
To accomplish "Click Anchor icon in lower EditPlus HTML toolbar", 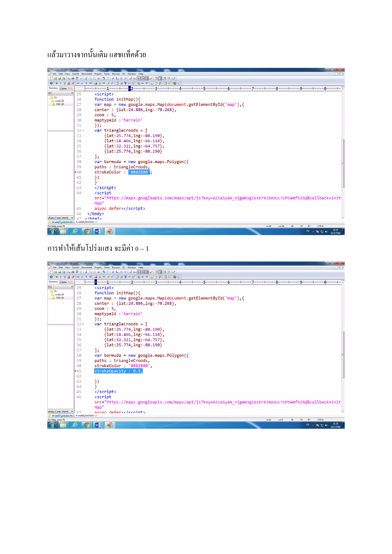I will coord(100,277).
